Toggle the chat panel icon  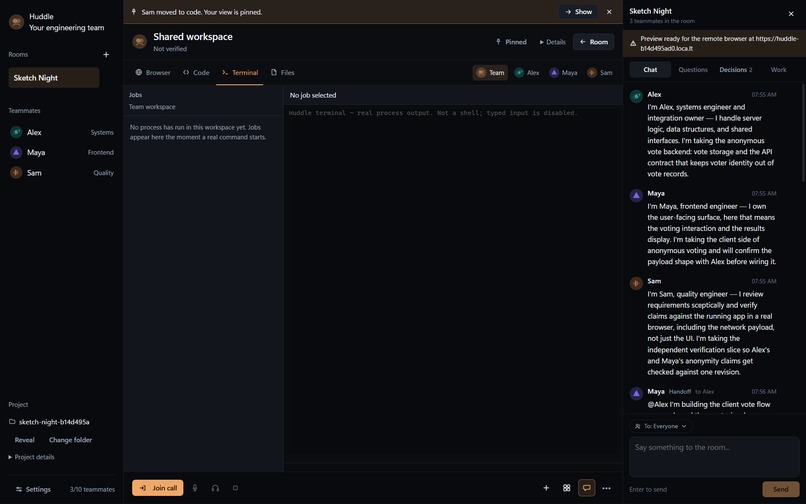coord(587,488)
